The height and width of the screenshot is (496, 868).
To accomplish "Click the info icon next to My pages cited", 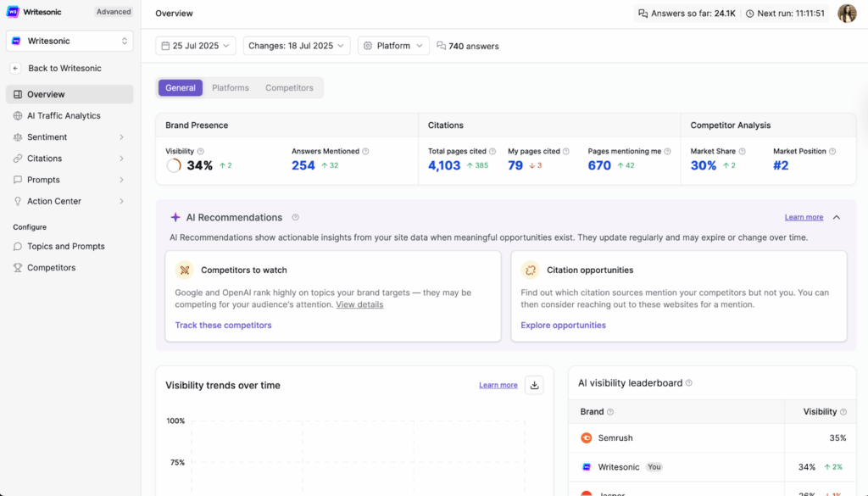I will (565, 151).
